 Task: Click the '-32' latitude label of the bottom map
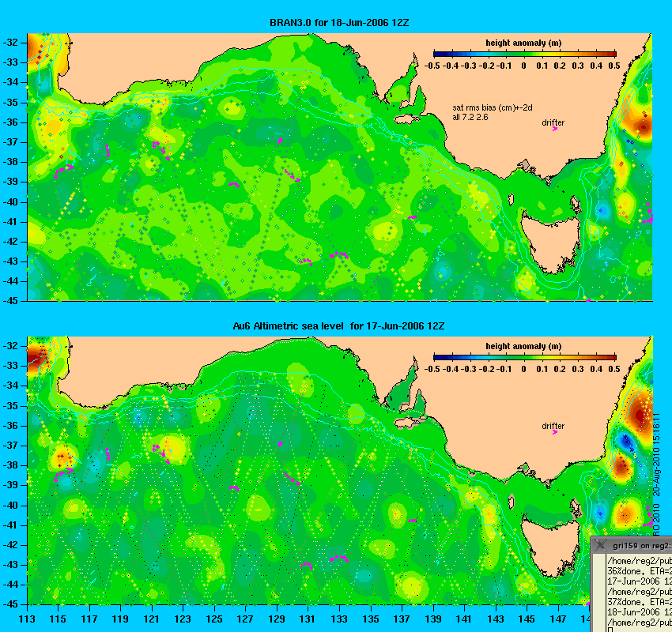(10, 345)
